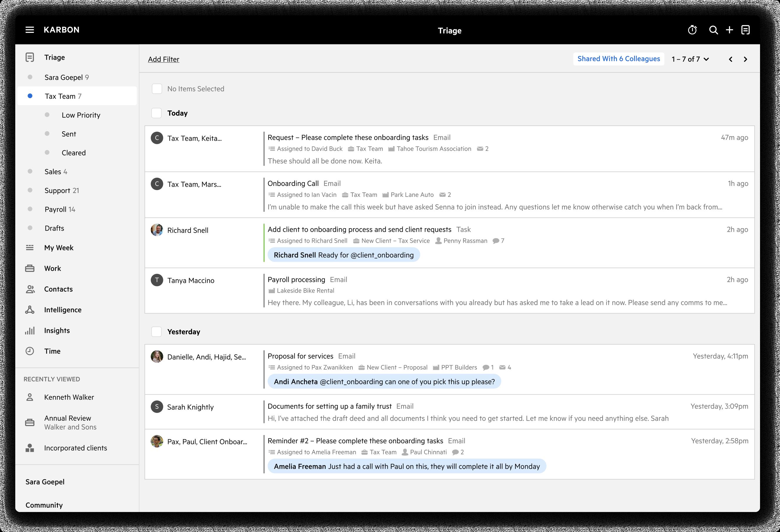Screen dimensions: 780x532
Task: Click the Time clock icon
Action: [30, 351]
